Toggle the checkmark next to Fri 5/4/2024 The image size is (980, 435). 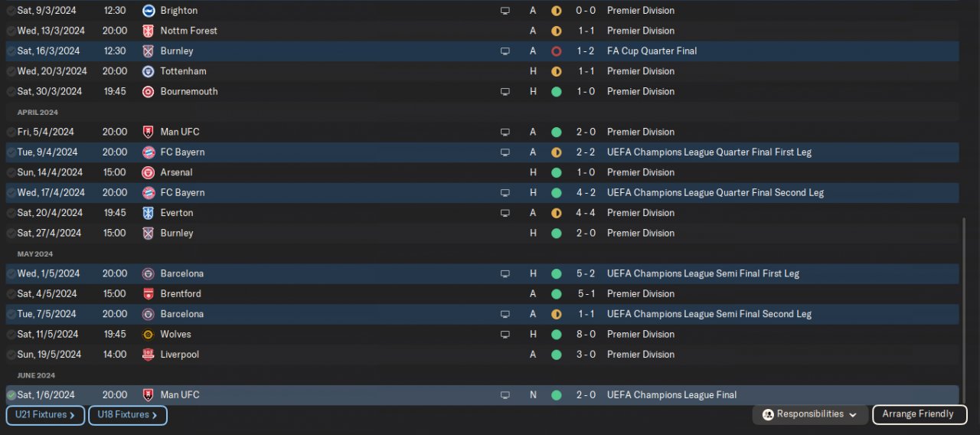[11, 132]
